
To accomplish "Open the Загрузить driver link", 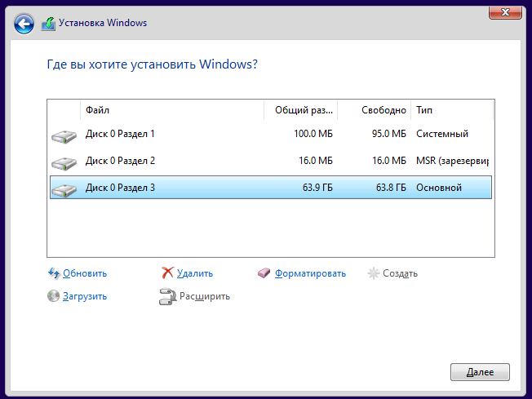I will pos(85,296).
